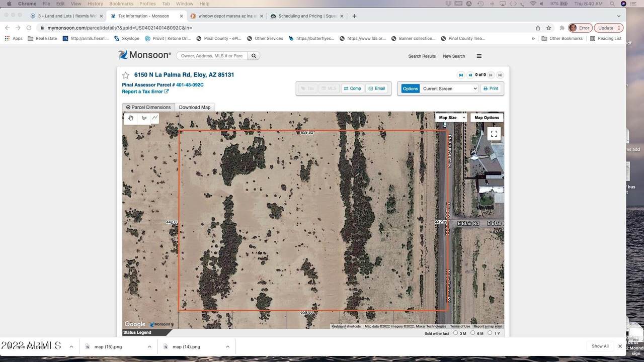The width and height of the screenshot is (644, 362).
Task: Open the Report a Tax Error link
Action: 145,92
